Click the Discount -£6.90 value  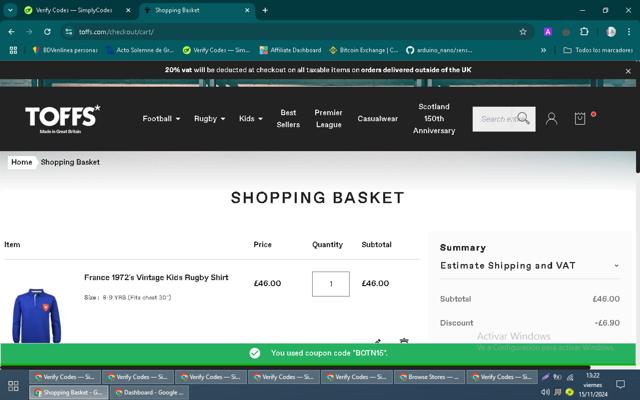pyautogui.click(x=607, y=323)
